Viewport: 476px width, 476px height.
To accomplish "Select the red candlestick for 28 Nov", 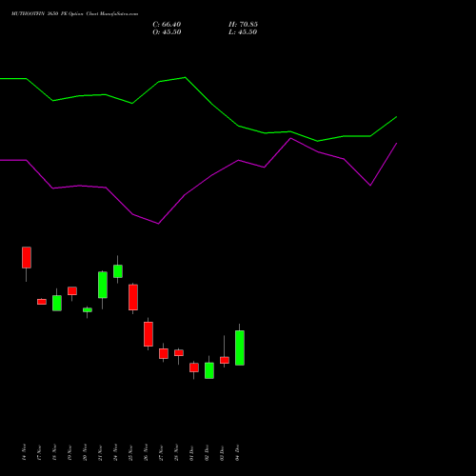I will 179,352.
